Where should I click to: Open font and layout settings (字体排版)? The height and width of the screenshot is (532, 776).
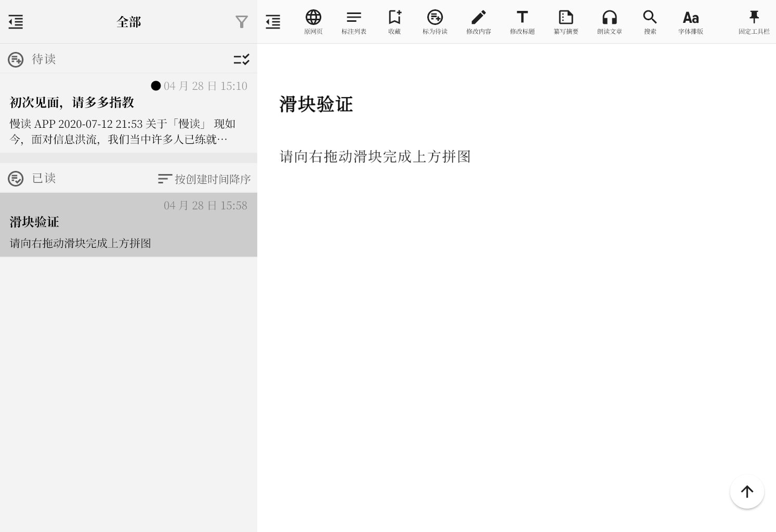click(x=691, y=22)
